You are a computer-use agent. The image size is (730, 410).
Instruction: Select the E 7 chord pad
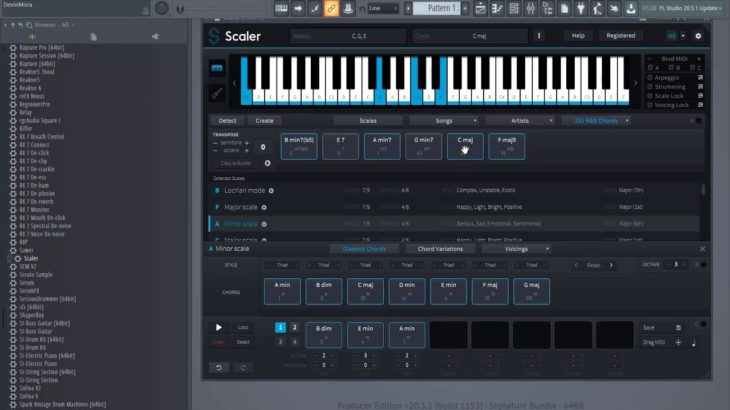pos(340,146)
